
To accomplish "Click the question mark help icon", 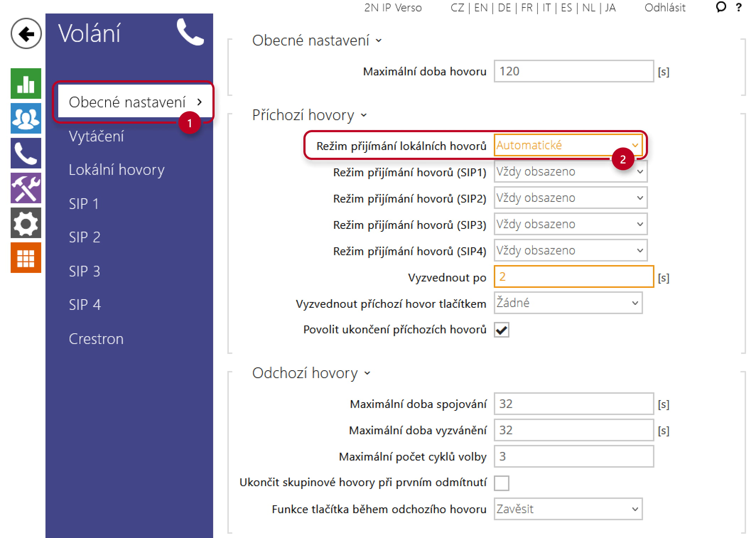I will 739,7.
